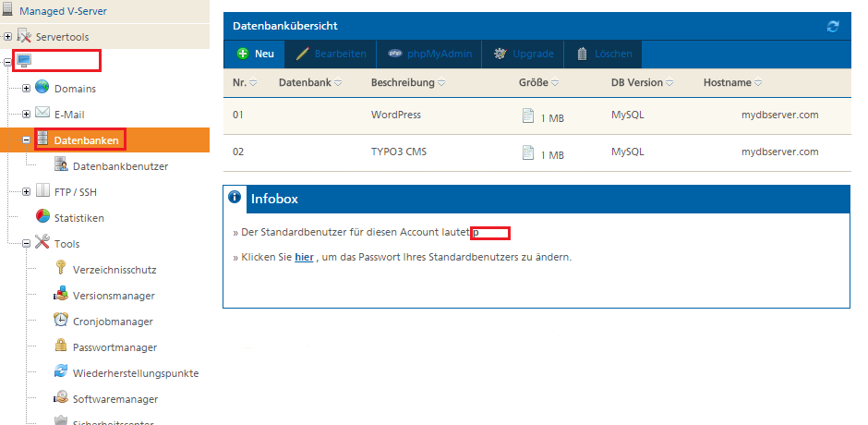The height and width of the screenshot is (425, 868).
Task: Click the Cronjobmanager clock icon
Action: (x=61, y=321)
